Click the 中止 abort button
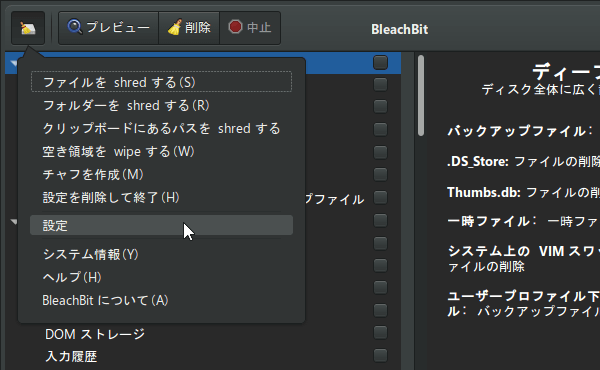Viewport: 600px width, 370px height. [x=250, y=28]
